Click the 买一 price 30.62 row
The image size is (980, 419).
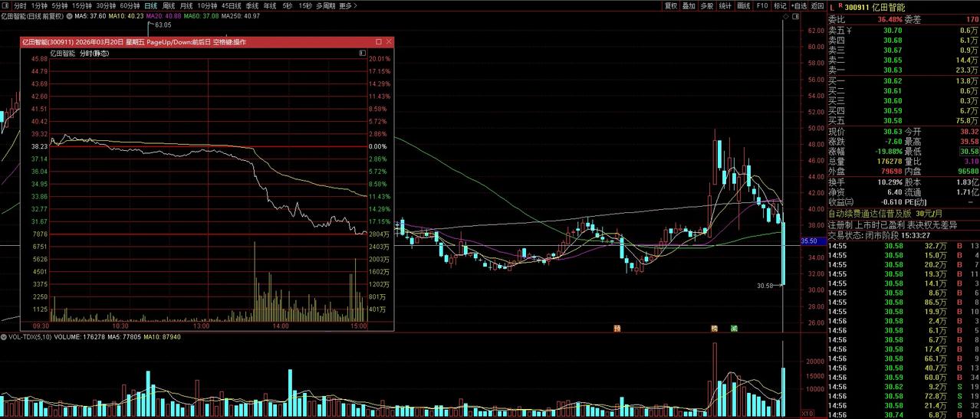tap(903, 80)
